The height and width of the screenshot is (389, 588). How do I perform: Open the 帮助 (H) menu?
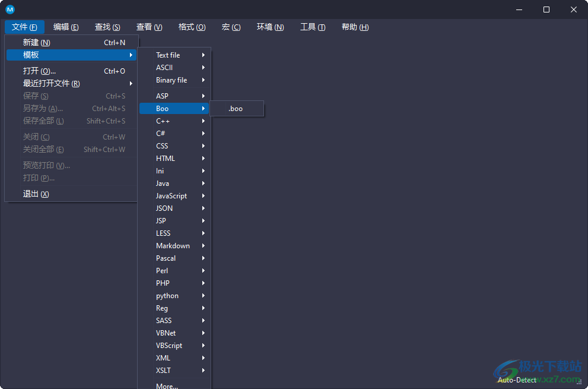click(x=355, y=27)
